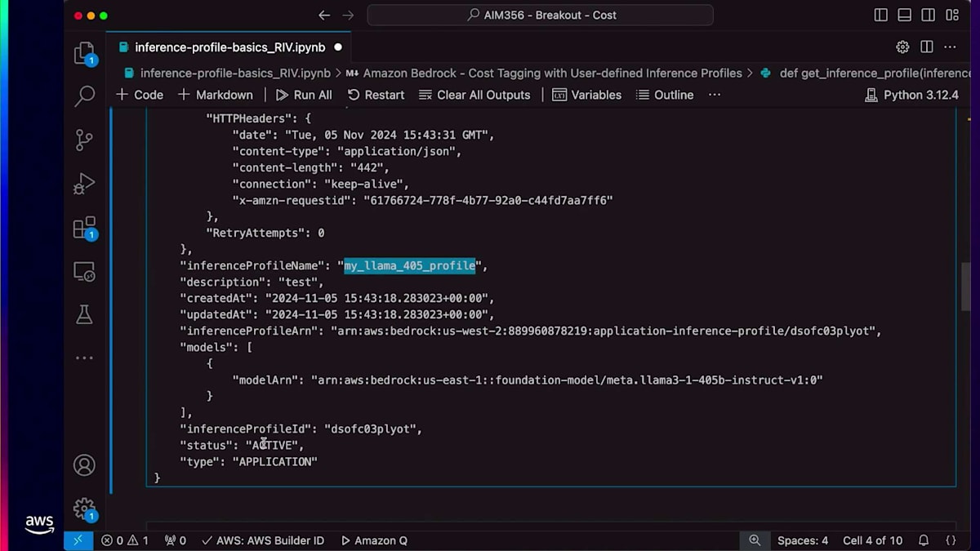Image resolution: width=980 pixels, height=551 pixels.
Task: Add a new Code cell
Action: [140, 95]
